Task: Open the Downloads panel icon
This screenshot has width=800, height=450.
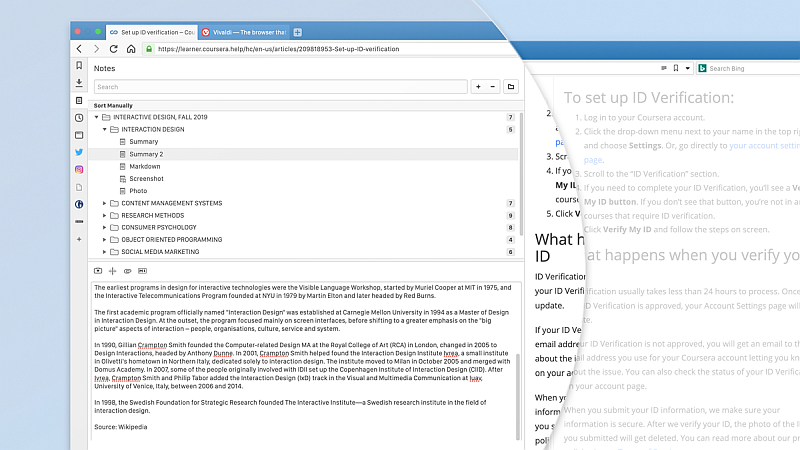Action: coord(79,83)
